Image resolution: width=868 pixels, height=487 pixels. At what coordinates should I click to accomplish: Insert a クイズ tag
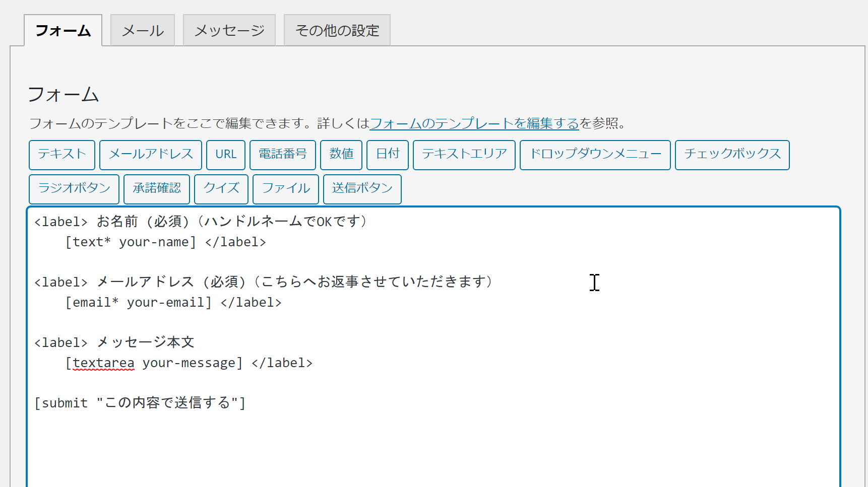tap(221, 189)
